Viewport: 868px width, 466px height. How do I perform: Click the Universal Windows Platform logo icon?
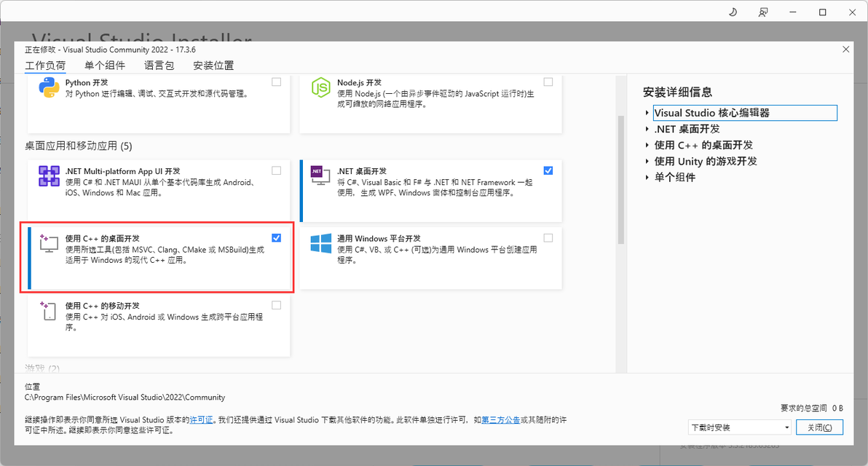[321, 243]
